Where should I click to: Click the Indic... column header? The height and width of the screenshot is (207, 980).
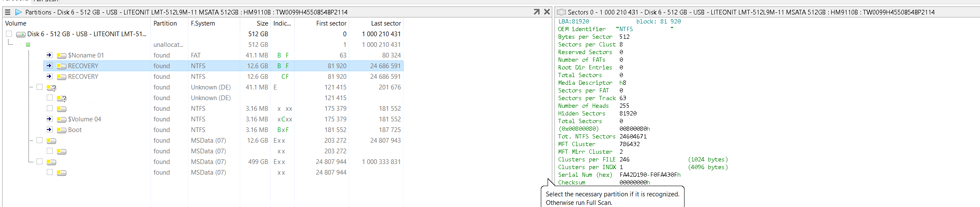click(282, 23)
